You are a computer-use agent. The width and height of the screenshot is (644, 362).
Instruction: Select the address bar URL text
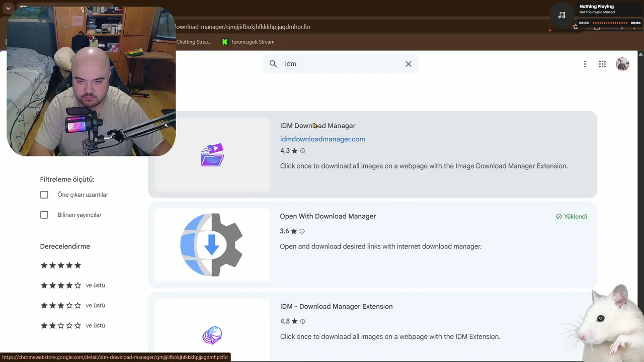click(x=243, y=27)
